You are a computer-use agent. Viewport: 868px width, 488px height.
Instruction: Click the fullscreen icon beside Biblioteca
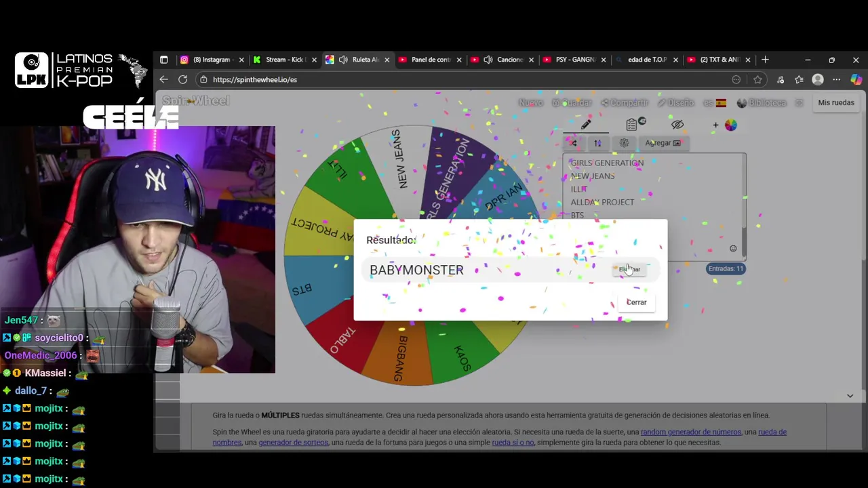799,103
